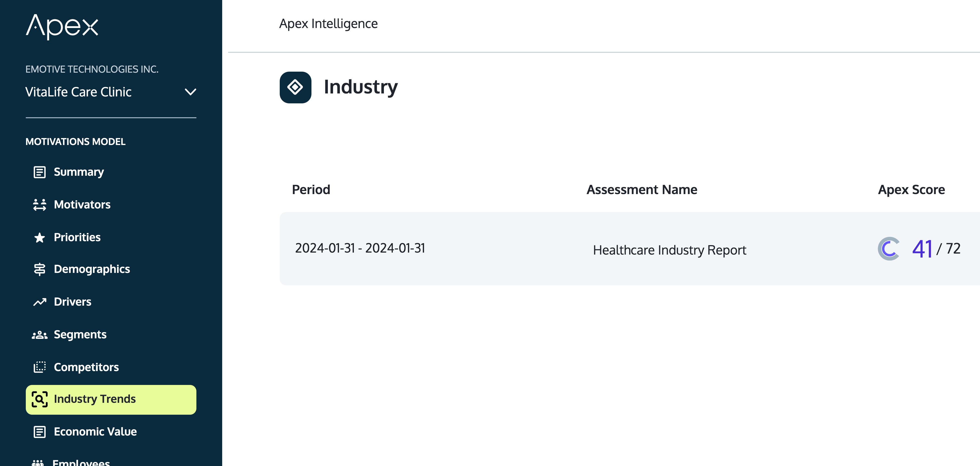980x466 pixels.
Task: Click the Period column header
Action: click(311, 189)
